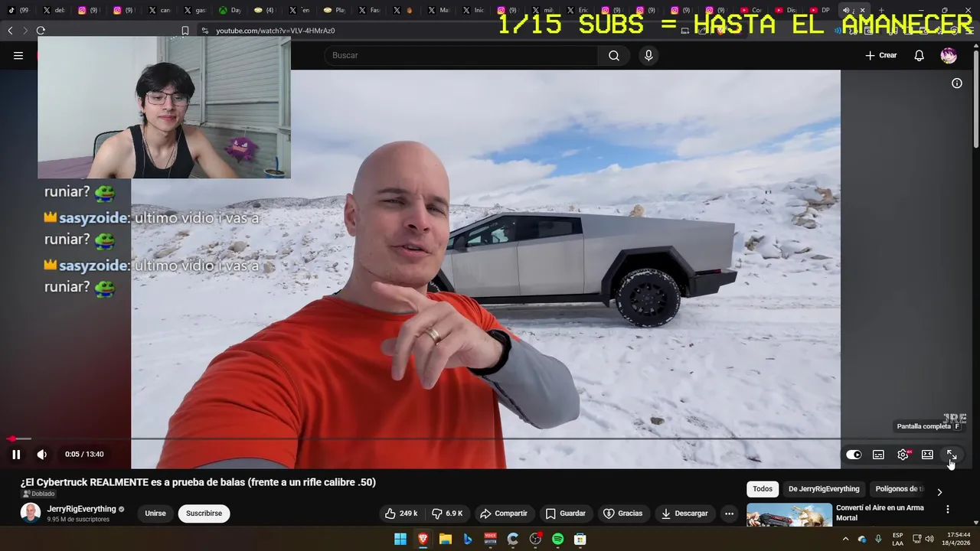Screen dimensions: 980x551
Task: Click the Unirse membership button
Action: pos(155,514)
